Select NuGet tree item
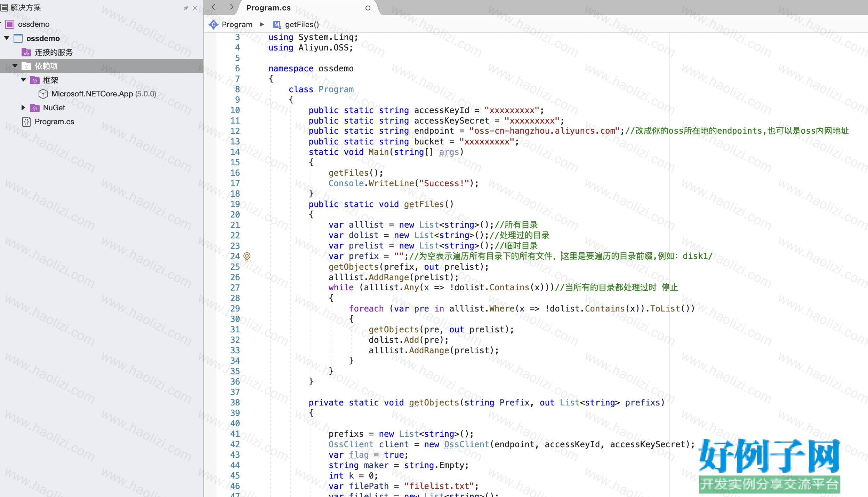 [54, 108]
